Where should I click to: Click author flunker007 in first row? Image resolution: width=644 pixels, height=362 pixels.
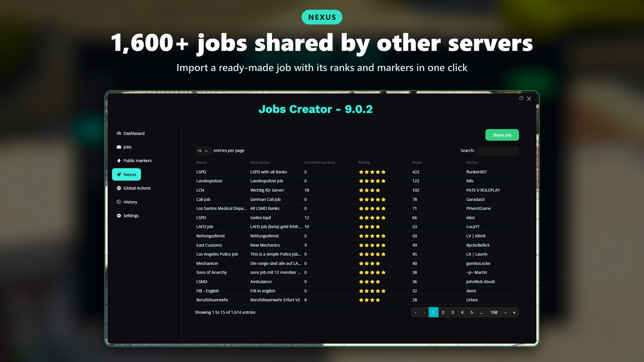(476, 172)
